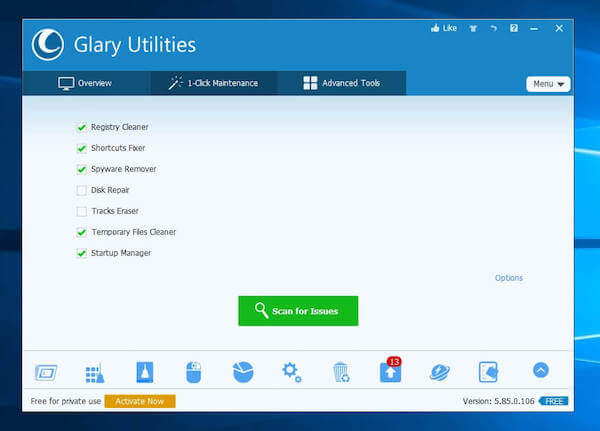The image size is (600, 431).
Task: Uncheck the Registry Cleaner checkbox
Action: (82, 127)
